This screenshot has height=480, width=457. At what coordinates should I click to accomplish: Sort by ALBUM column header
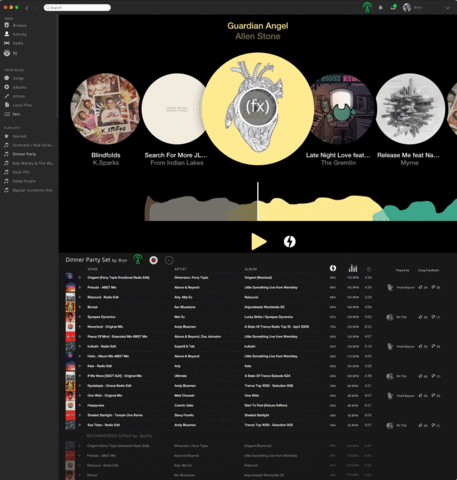pos(251,269)
